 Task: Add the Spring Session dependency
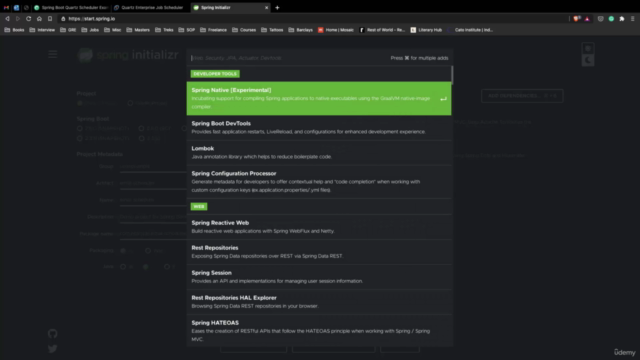[319, 277]
